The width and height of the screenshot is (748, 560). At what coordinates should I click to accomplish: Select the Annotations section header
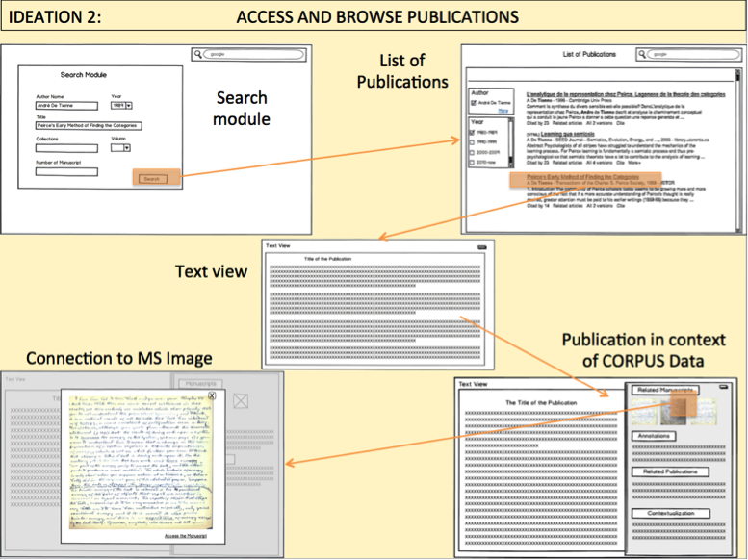pyautogui.click(x=654, y=436)
